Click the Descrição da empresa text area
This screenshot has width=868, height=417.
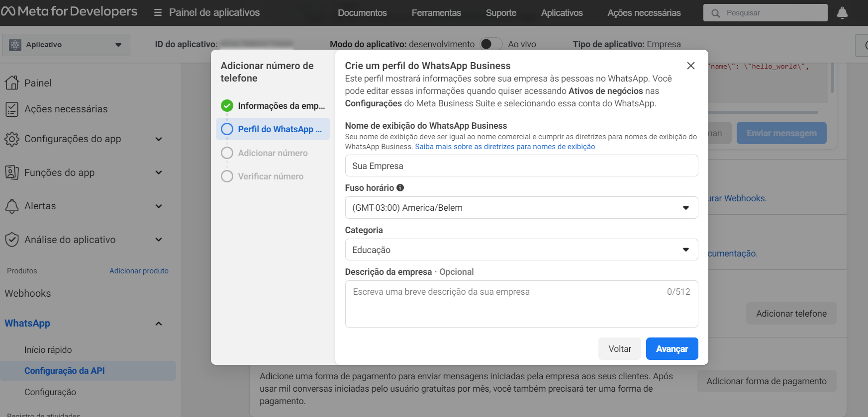pos(521,304)
